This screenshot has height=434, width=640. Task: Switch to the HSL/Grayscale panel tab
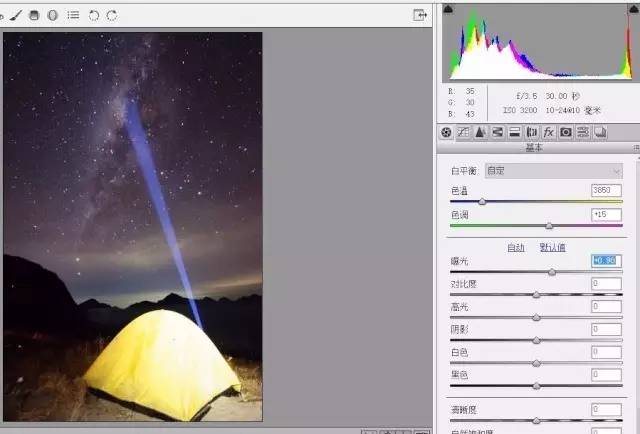tap(498, 132)
